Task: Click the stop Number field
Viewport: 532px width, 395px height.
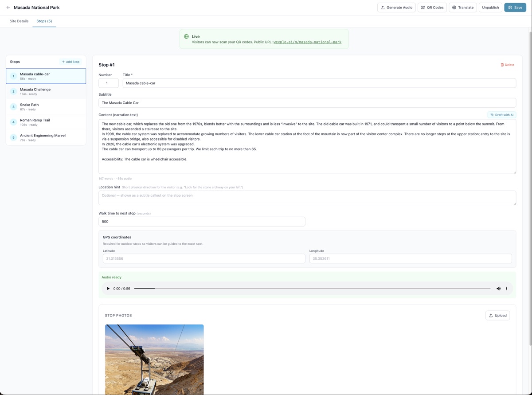Action: point(108,83)
